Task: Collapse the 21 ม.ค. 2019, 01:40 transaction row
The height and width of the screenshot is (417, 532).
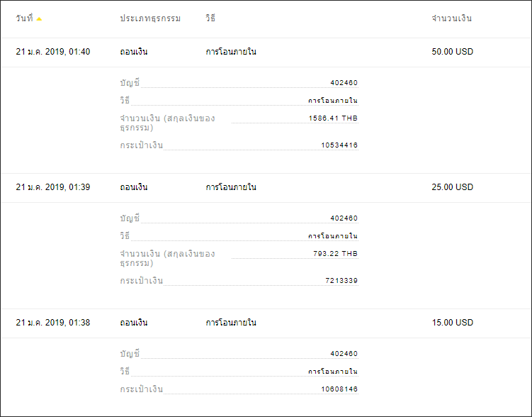Action: click(266, 52)
